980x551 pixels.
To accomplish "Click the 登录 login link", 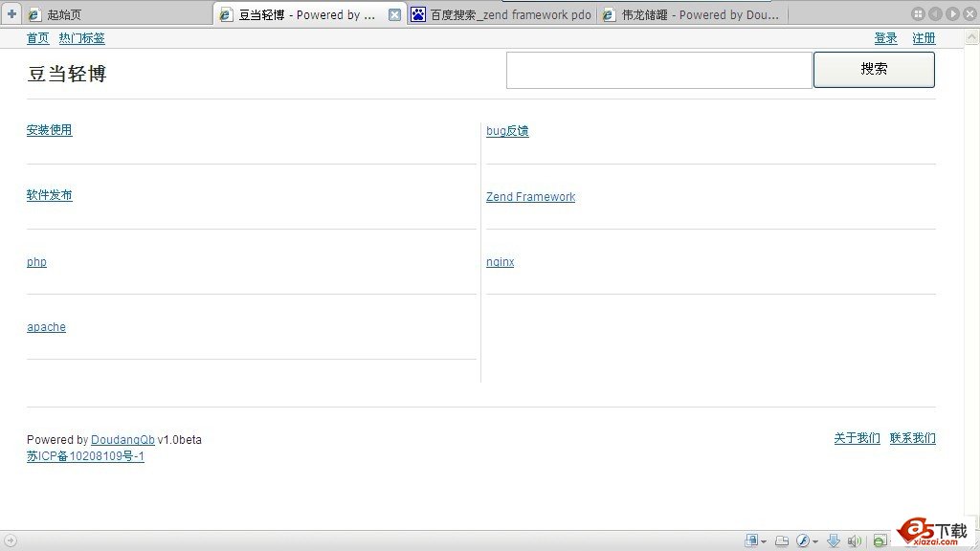I will click(885, 38).
